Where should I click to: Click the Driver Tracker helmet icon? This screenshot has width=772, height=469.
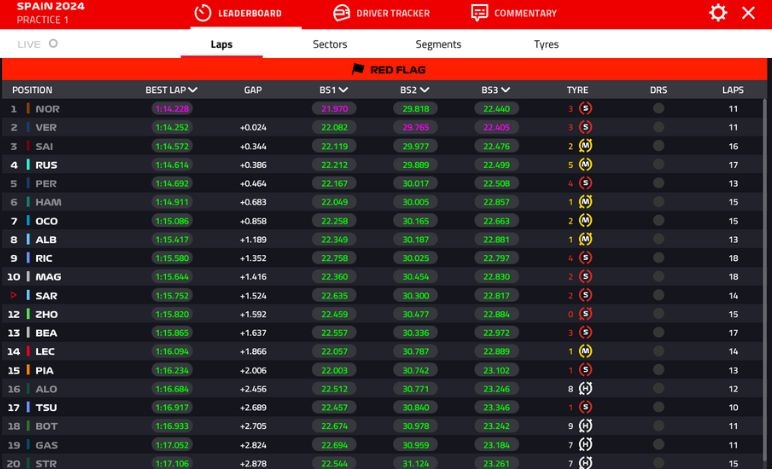click(x=342, y=13)
